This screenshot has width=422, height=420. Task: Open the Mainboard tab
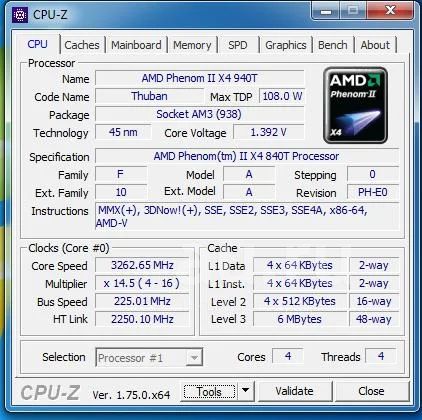tap(136, 45)
